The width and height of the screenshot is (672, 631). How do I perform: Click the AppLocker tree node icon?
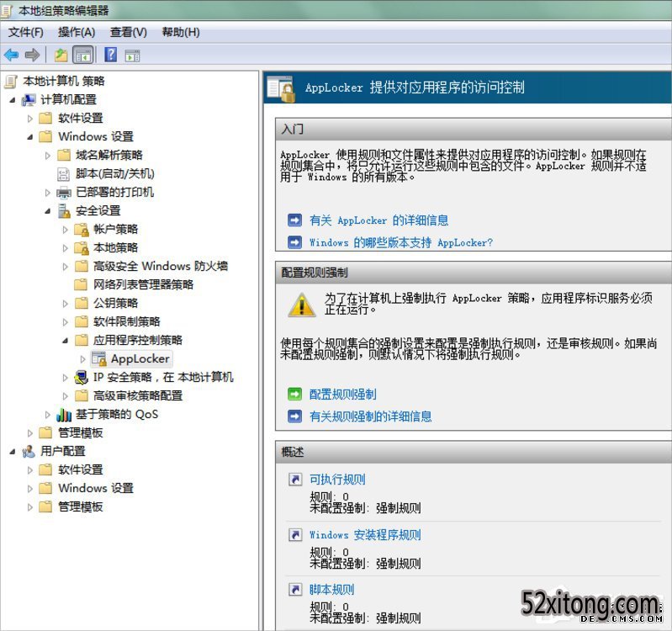[x=99, y=358]
